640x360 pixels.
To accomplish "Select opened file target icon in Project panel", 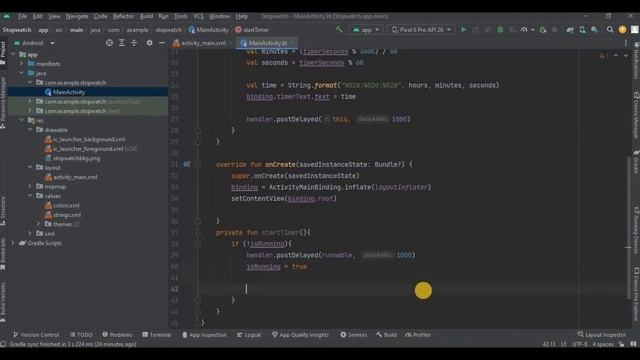I will 109,43.
